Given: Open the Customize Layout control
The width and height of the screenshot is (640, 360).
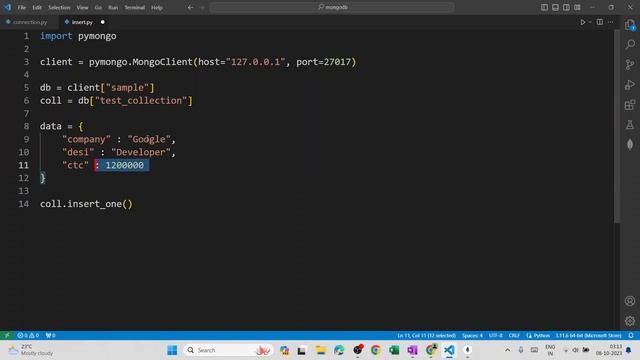Looking at the screenshot, I should (578, 7).
